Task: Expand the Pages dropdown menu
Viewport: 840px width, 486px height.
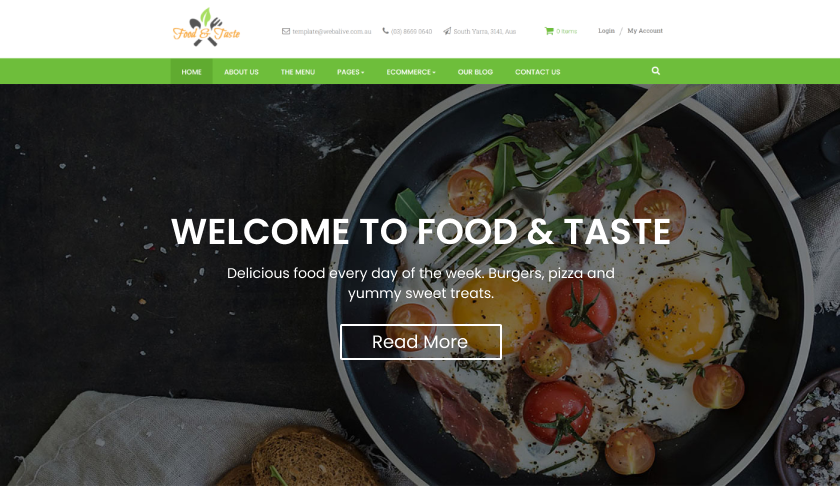Action: click(x=350, y=72)
